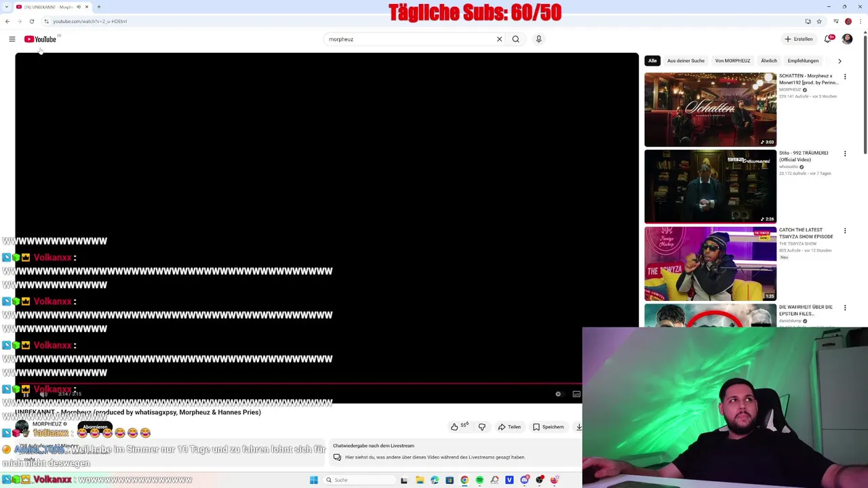Pause the video playback
868x488 pixels.
(26, 394)
